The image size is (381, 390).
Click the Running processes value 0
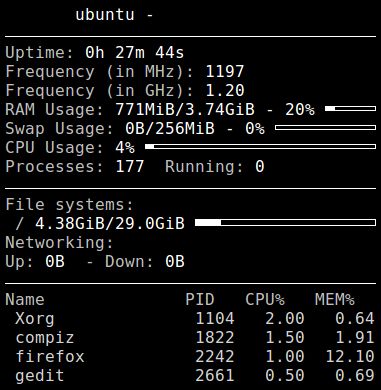260,167
